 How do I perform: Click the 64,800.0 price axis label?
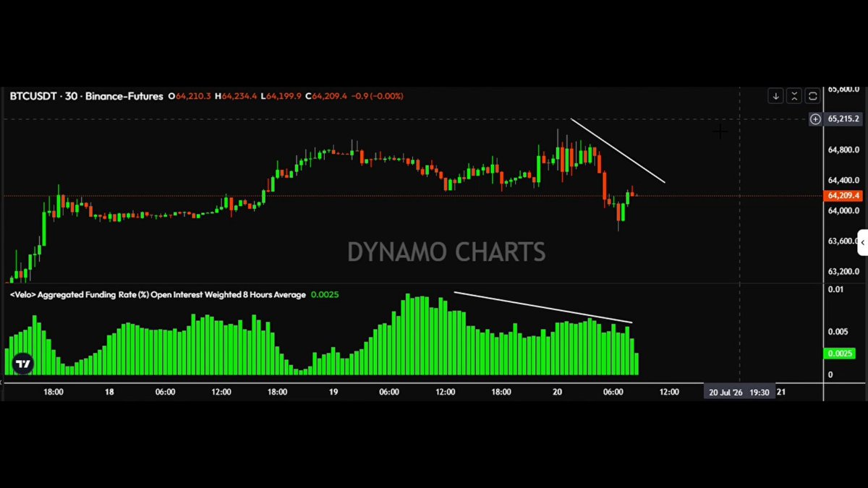[x=843, y=150]
